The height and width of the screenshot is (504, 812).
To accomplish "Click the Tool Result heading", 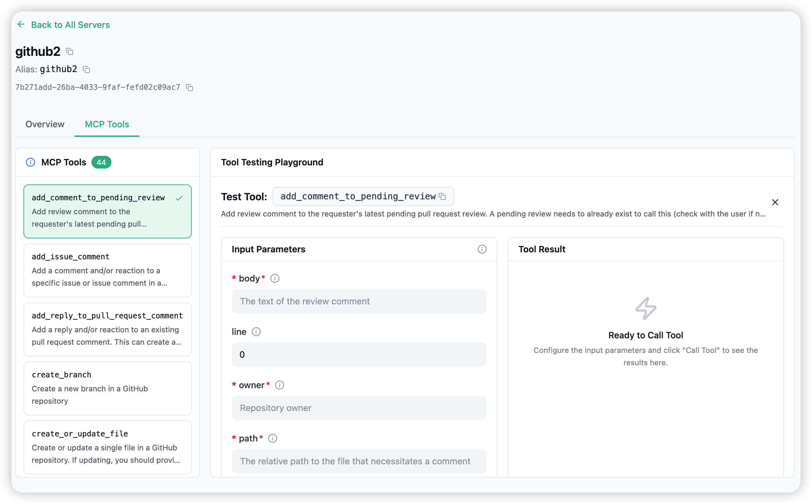I will coord(542,249).
